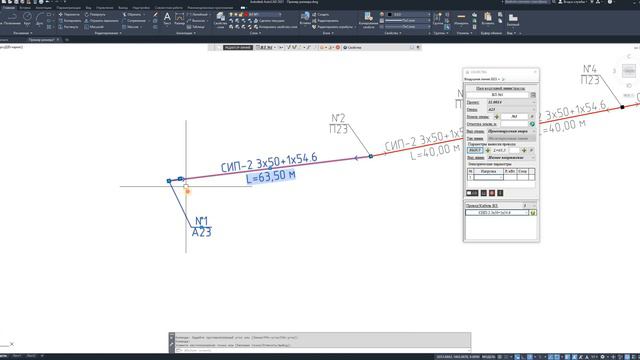This screenshot has height=360, width=640.
Task: Click the Measure (Измерить) utility
Action: click(x=461, y=19)
